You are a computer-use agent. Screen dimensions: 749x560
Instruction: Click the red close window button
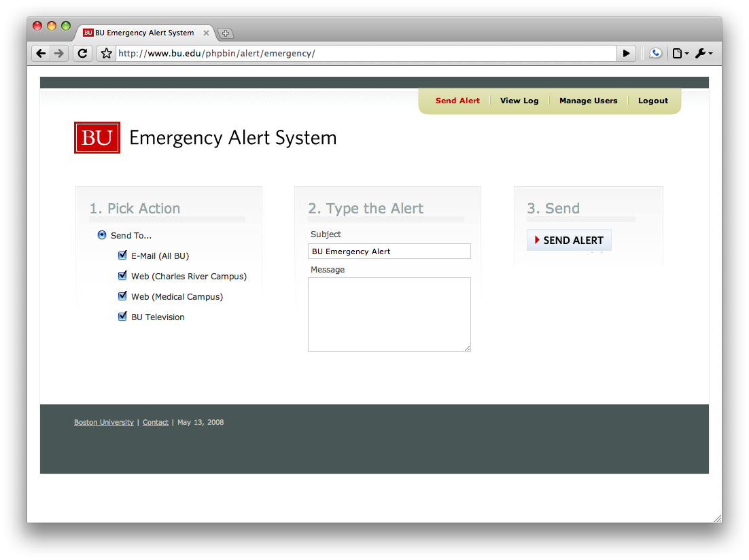[37, 26]
